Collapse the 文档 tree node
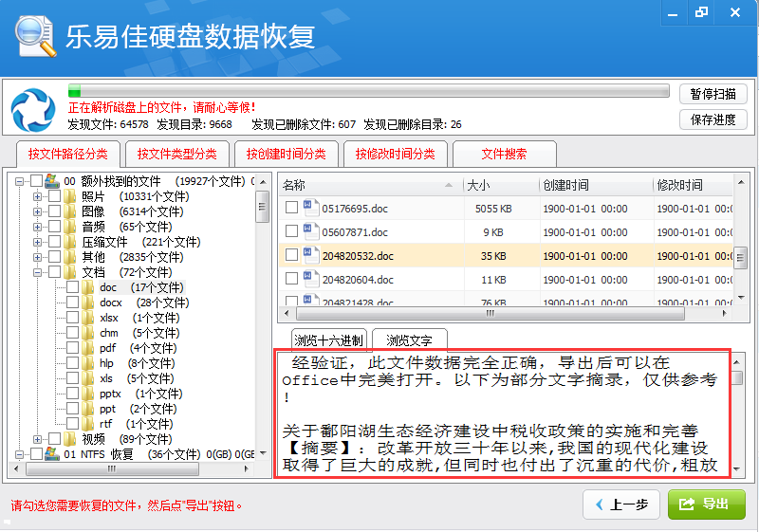Image resolution: width=759 pixels, height=532 pixels. [x=38, y=272]
